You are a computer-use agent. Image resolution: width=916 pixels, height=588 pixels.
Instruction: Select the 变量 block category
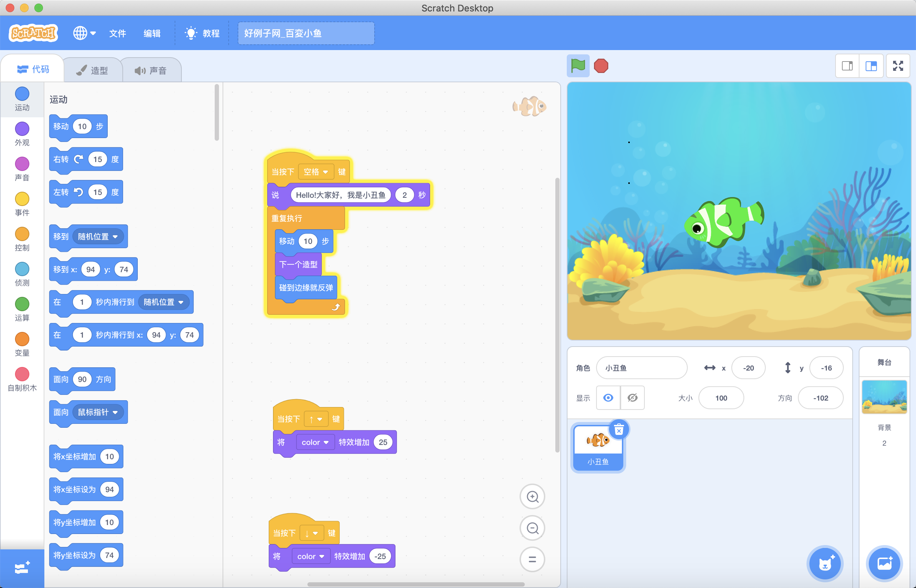22,345
